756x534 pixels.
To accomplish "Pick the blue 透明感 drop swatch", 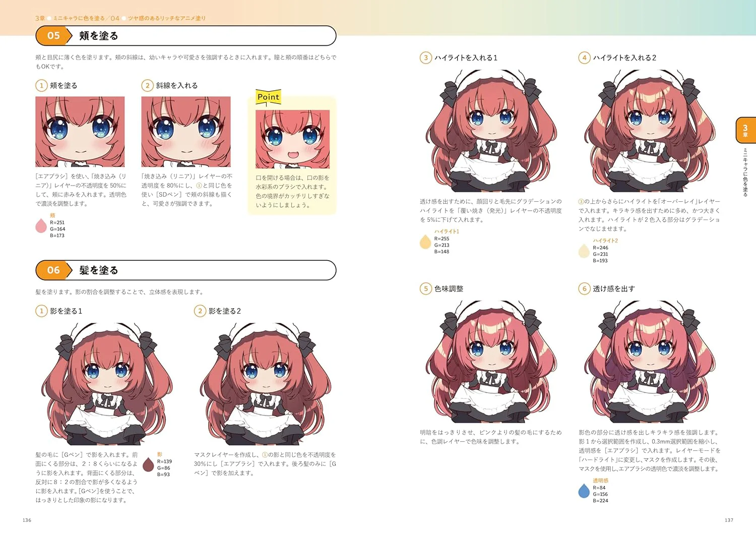I will 584,491.
